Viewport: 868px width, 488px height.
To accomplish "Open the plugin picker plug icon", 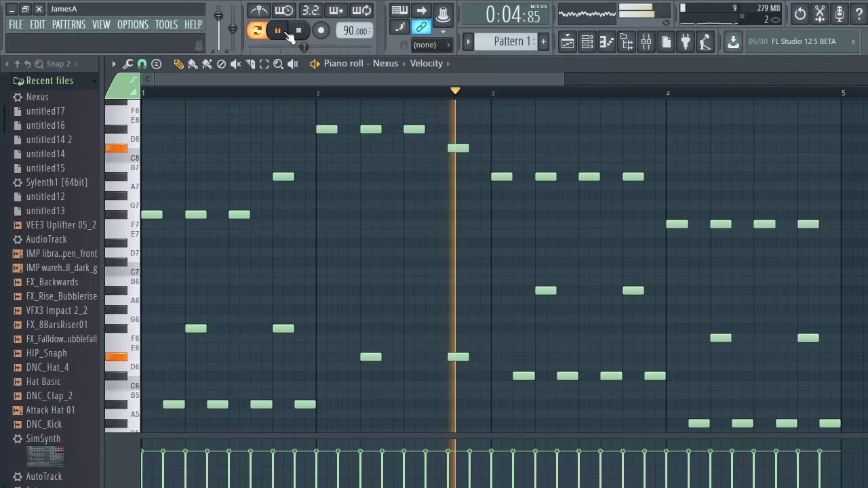I will pos(686,42).
